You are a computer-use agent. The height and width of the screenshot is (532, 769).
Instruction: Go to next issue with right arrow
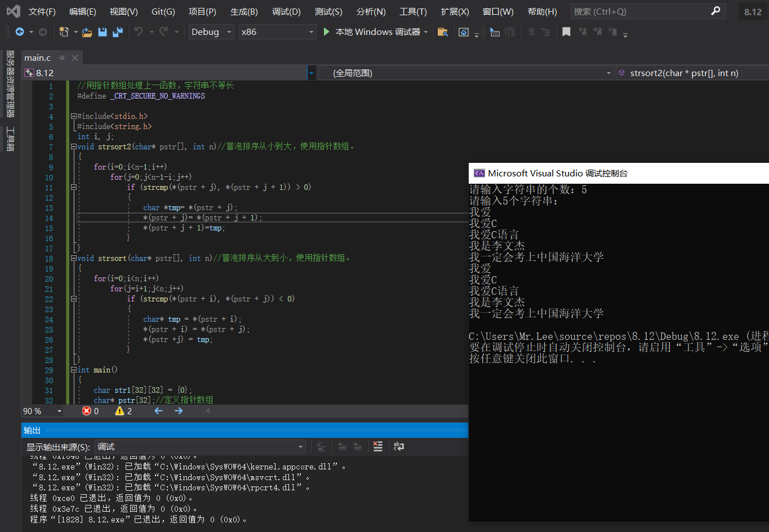[179, 411]
